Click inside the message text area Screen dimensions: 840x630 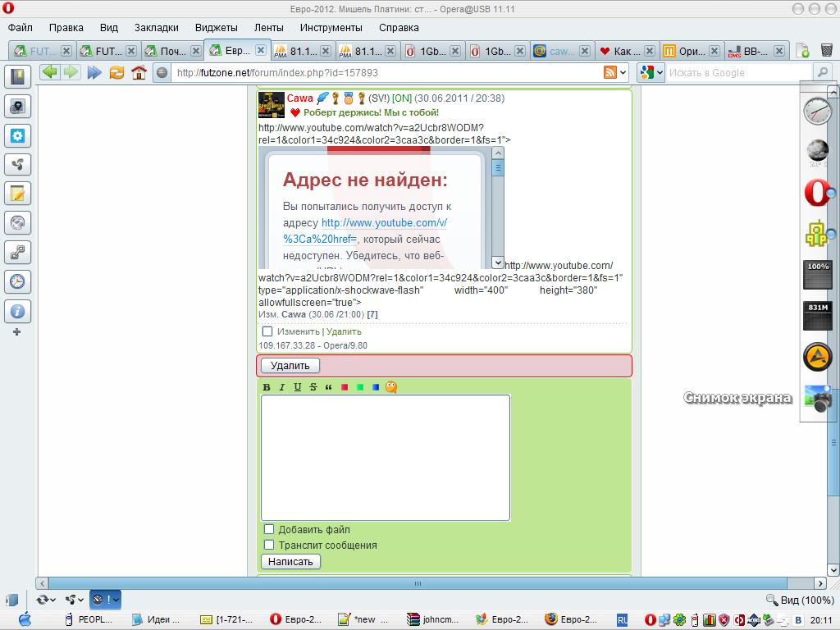tap(386, 457)
